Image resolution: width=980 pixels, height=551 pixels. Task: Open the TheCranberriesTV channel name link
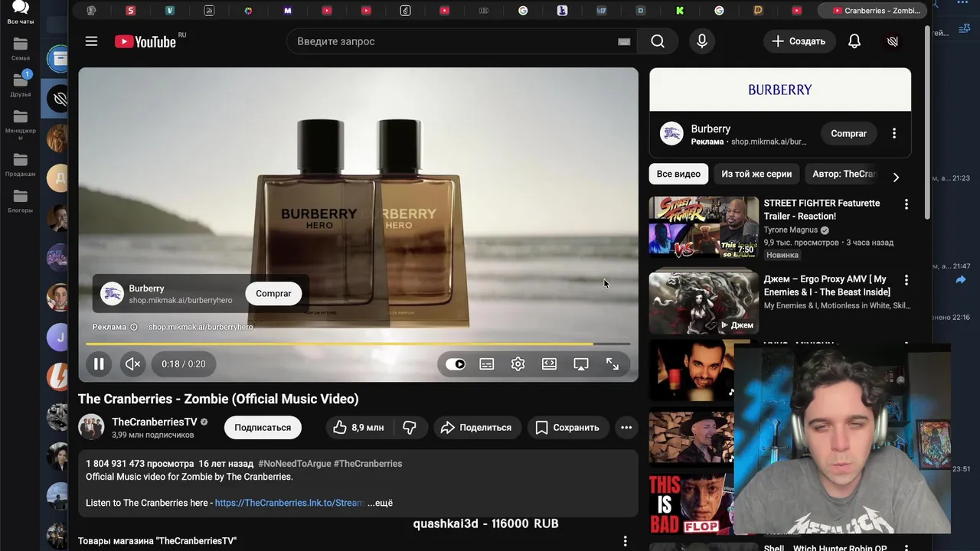(x=155, y=422)
